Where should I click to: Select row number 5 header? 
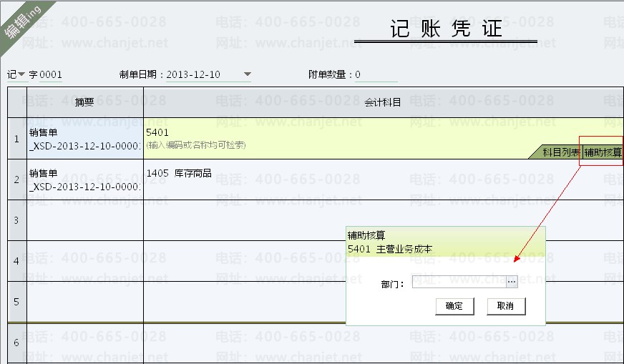(16, 301)
